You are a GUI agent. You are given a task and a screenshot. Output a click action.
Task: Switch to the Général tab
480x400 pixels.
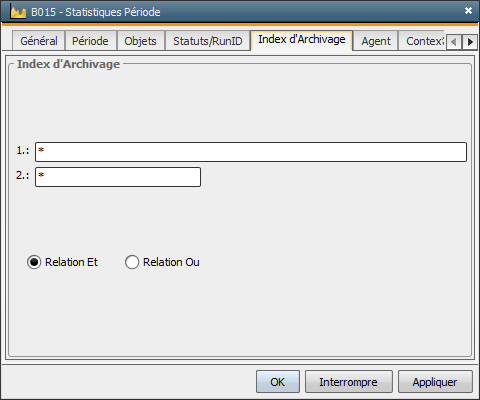point(39,41)
